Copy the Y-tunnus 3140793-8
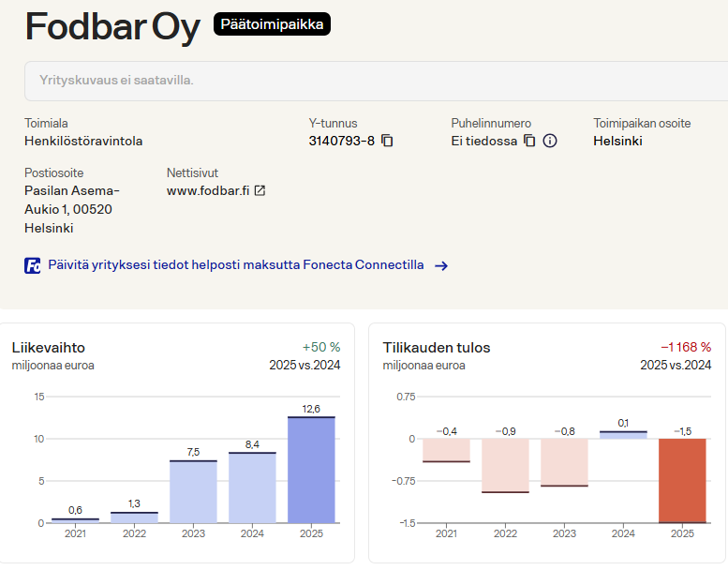 [387, 141]
